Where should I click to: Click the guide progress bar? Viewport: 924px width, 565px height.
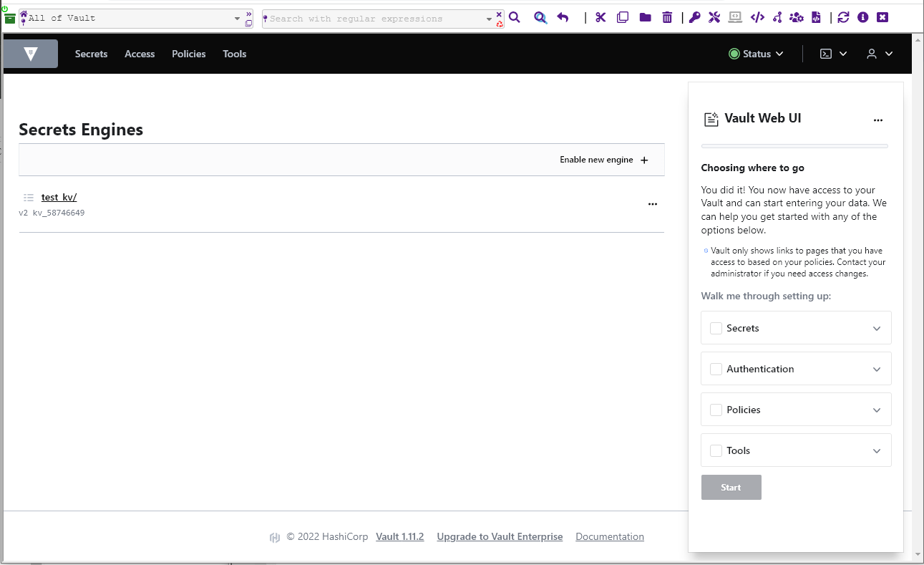pyautogui.click(x=794, y=146)
